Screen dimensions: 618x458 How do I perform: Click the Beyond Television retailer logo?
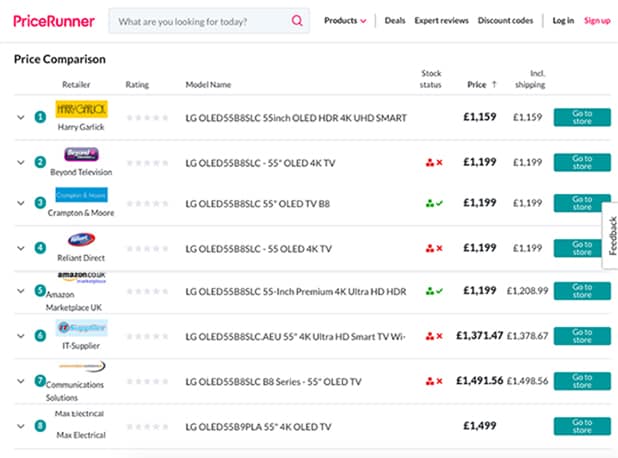tap(82, 154)
